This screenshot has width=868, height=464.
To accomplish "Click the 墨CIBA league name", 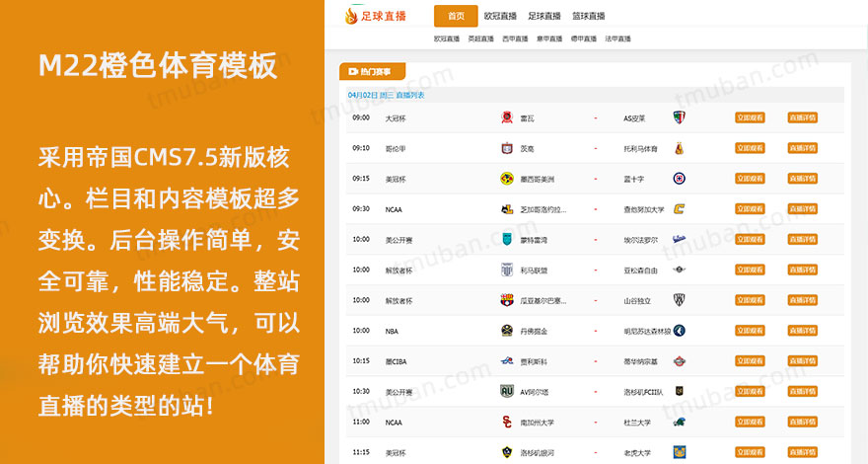I will coord(396,361).
